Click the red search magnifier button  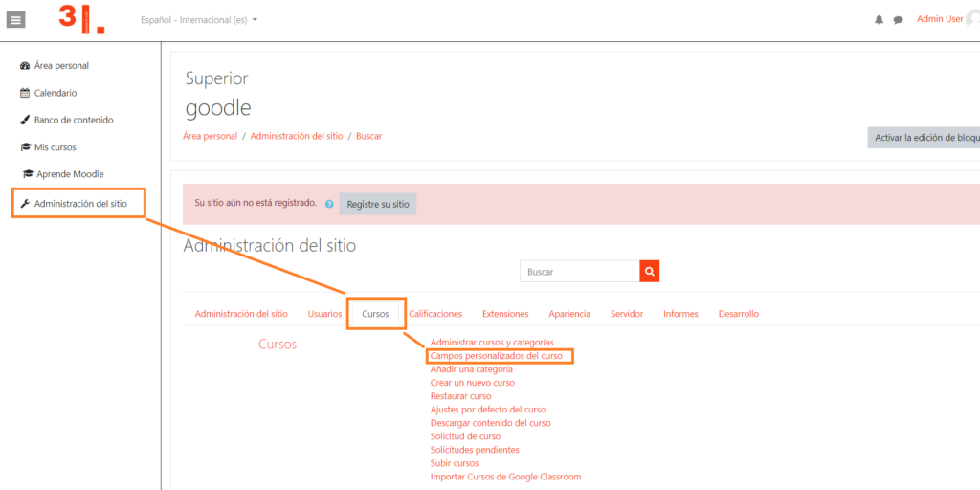click(650, 272)
